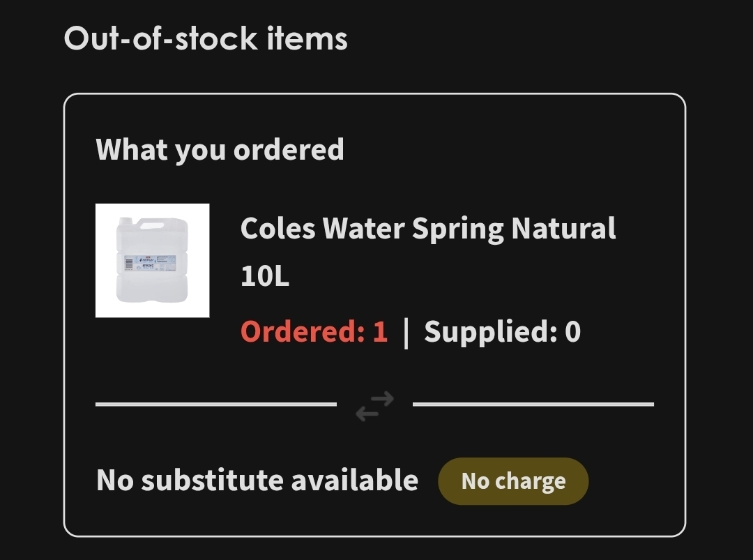
Task: Click the What you ordered label
Action: [x=220, y=149]
